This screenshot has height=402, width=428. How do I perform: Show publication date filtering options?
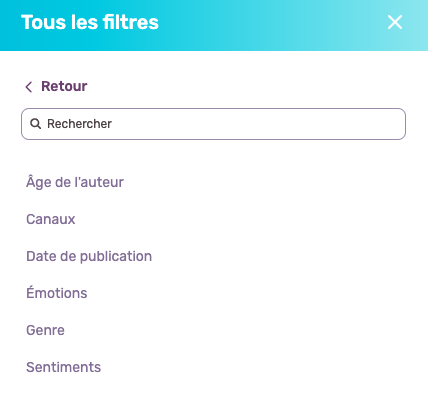point(89,256)
